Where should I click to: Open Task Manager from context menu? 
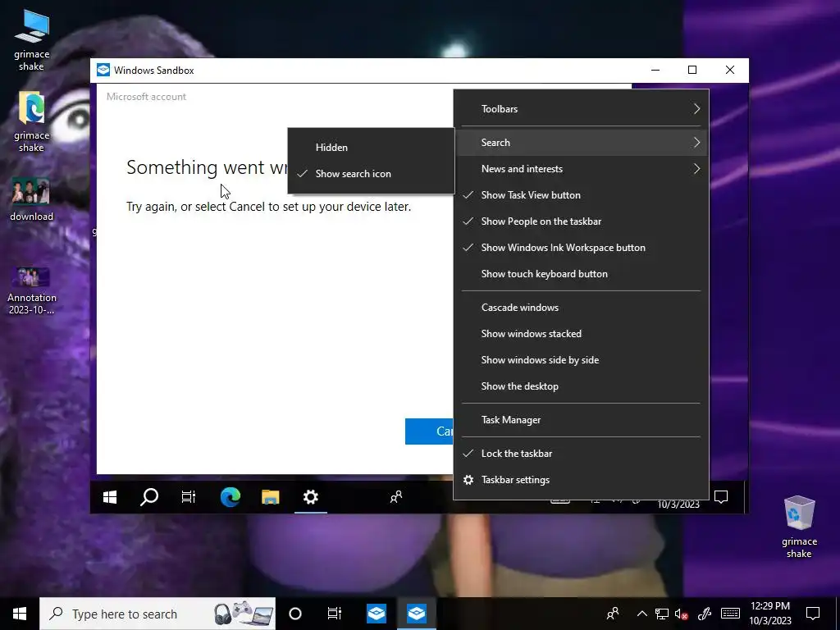coord(582,420)
